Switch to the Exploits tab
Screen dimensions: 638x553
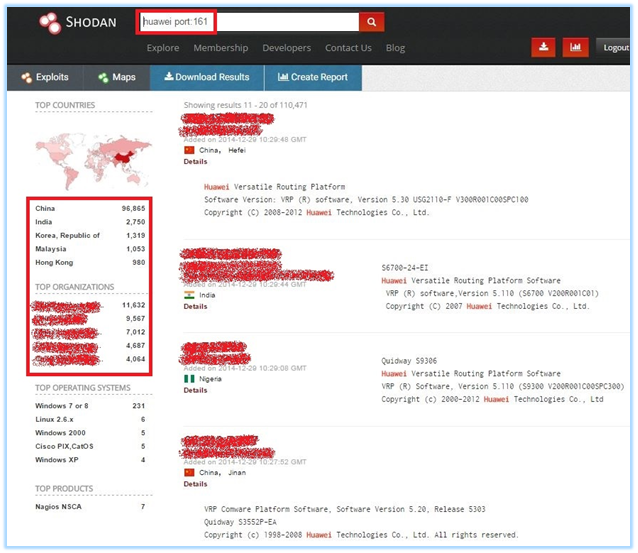(x=45, y=77)
